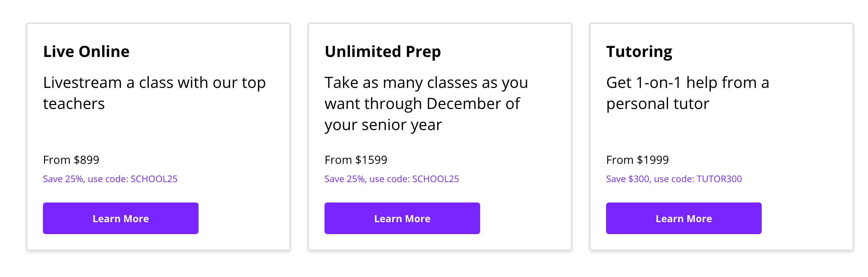Select the Live Online heading
Image resolution: width=868 pixels, height=277 pixels.
[86, 51]
